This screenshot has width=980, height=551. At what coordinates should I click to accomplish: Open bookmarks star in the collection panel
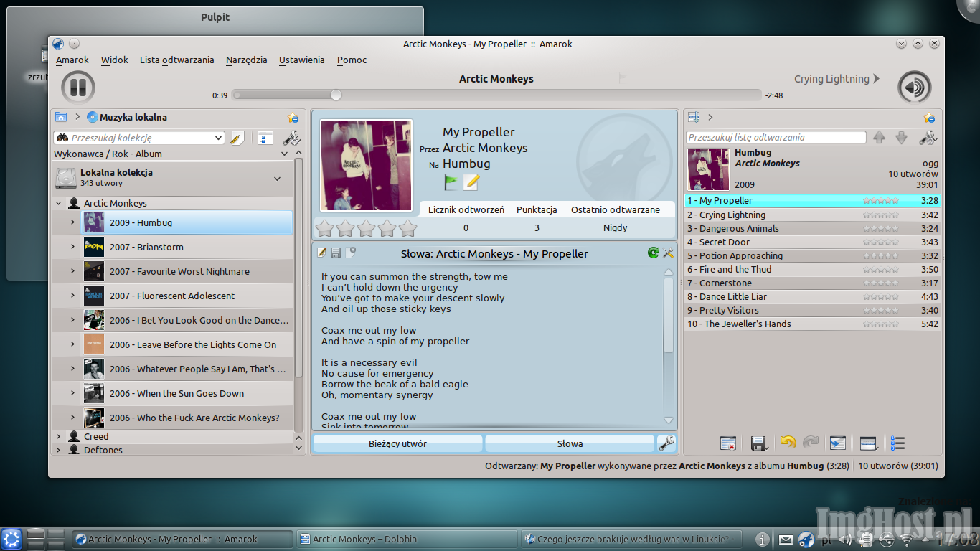(293, 118)
